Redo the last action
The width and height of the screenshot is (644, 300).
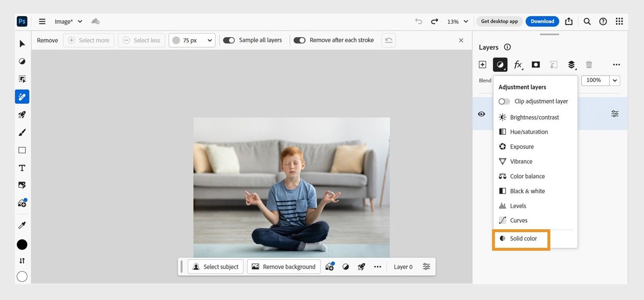pos(434,21)
